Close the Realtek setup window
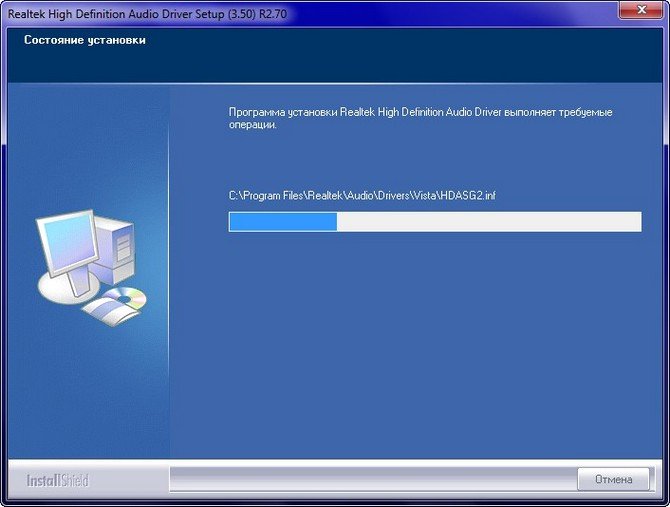670x507 pixels. (641, 10)
